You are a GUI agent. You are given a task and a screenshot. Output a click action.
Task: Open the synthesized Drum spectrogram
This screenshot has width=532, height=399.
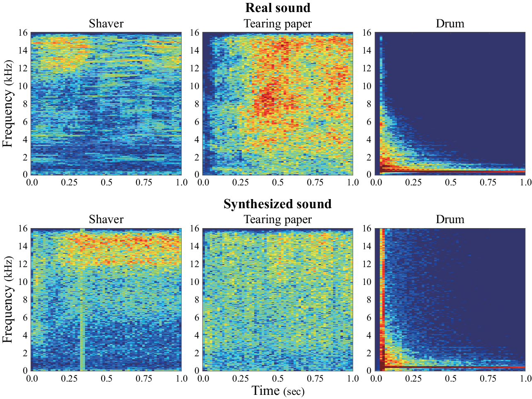click(x=450, y=299)
